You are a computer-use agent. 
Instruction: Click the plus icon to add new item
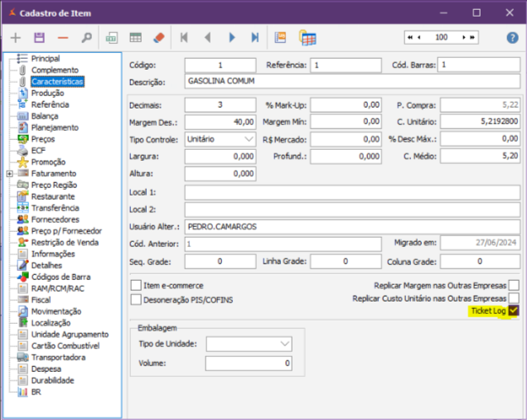coord(15,37)
